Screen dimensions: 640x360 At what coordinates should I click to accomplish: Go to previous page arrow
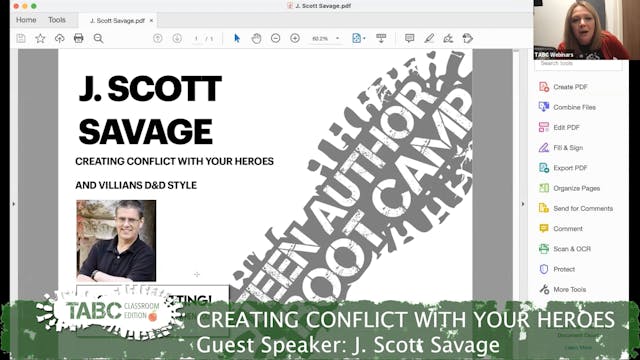click(x=158, y=38)
